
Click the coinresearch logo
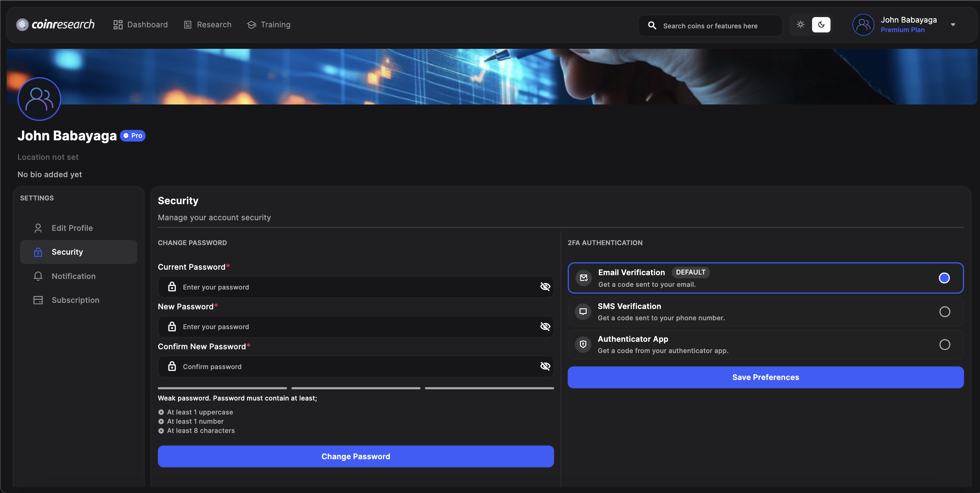pos(56,24)
